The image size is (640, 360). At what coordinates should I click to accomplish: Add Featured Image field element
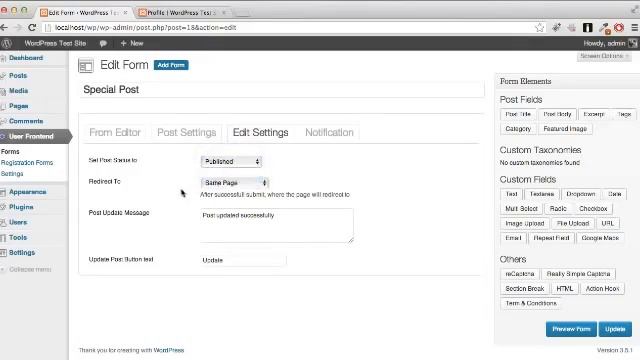[565, 129]
